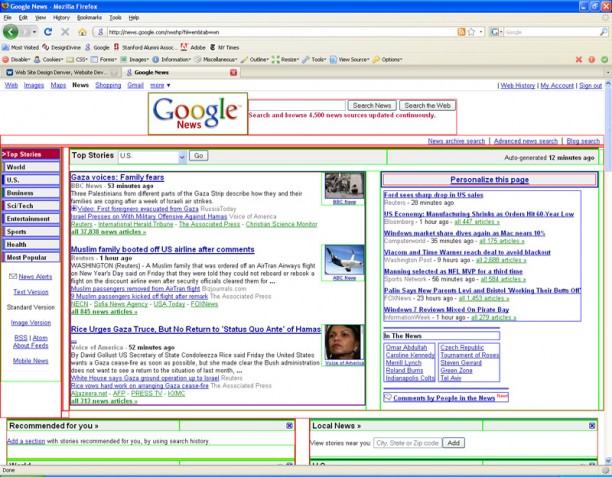Click the Home icon in navigation bar

tap(83, 32)
